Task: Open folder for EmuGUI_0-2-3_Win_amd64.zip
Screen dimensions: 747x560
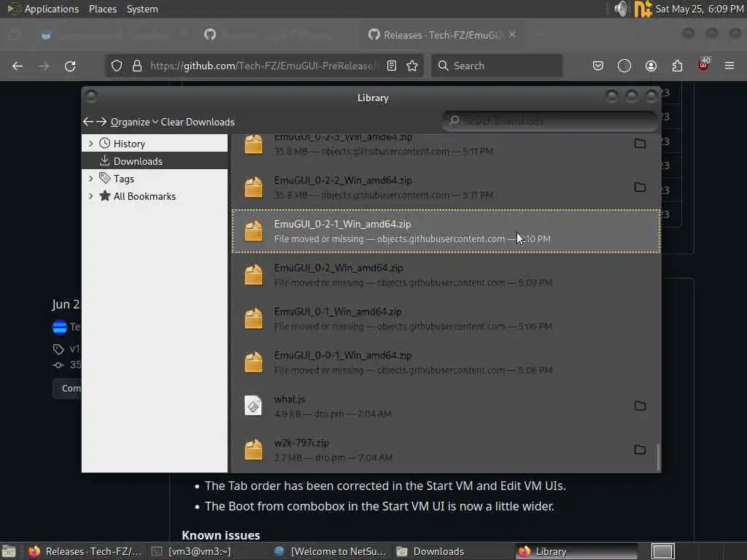Action: (640, 144)
